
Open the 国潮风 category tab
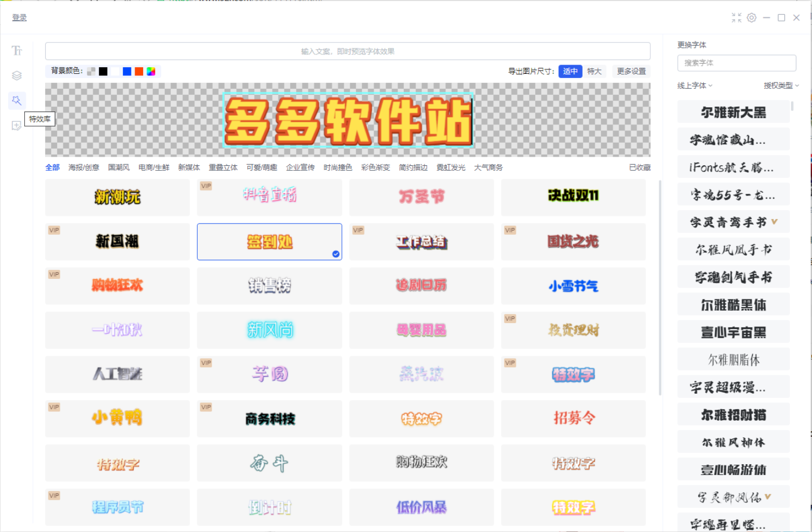pyautogui.click(x=118, y=167)
